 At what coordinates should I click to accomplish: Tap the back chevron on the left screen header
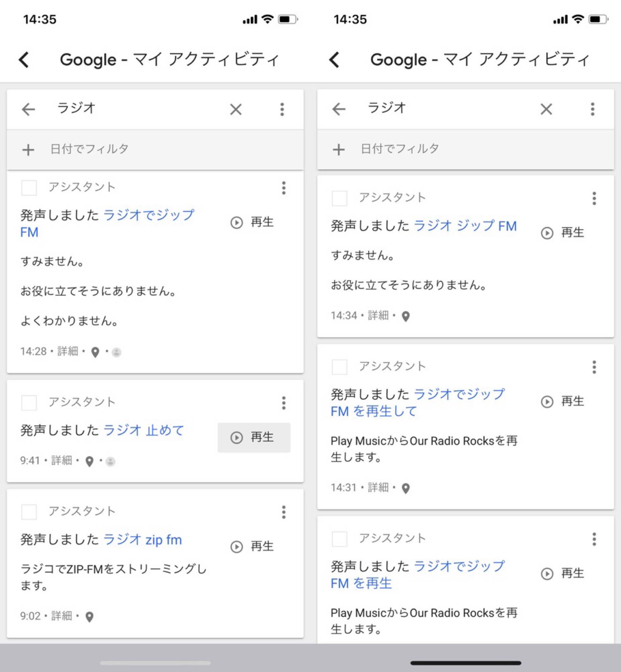pos(24,60)
